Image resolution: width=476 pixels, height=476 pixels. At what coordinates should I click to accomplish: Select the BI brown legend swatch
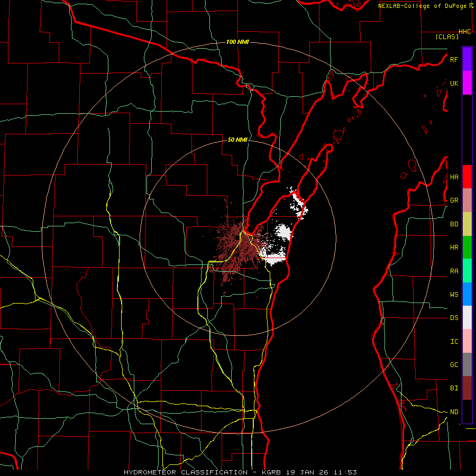click(x=467, y=388)
